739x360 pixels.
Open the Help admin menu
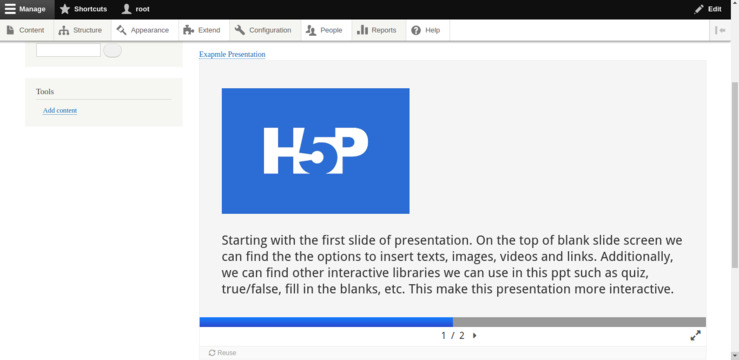point(427,30)
